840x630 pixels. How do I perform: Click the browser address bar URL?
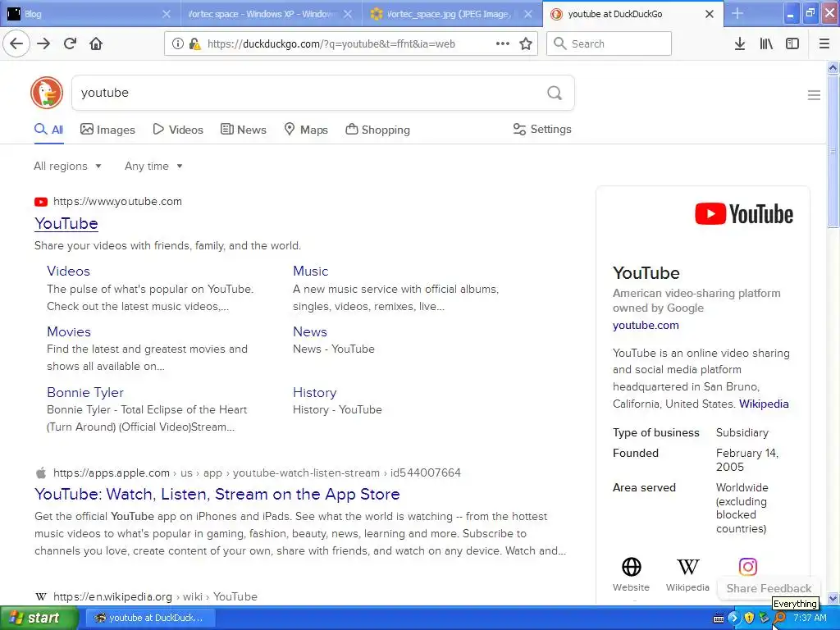click(331, 44)
